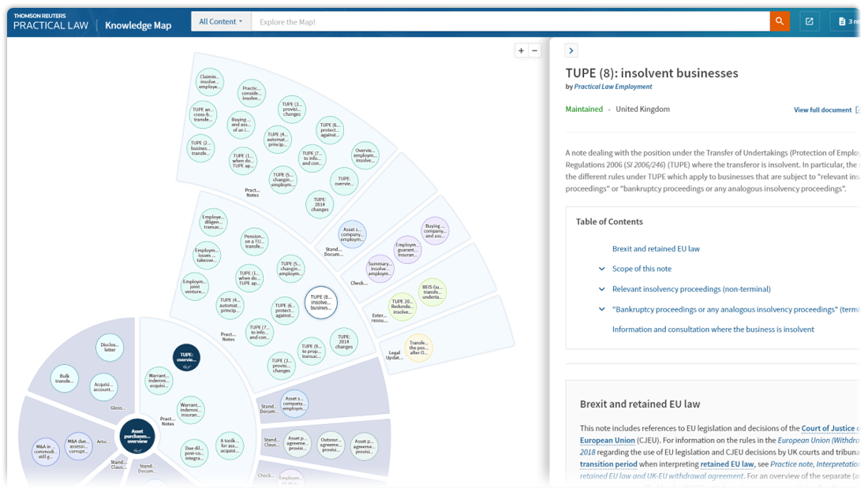Click the orange search magnifier button
The height and width of the screenshot is (488, 868).
tap(780, 21)
